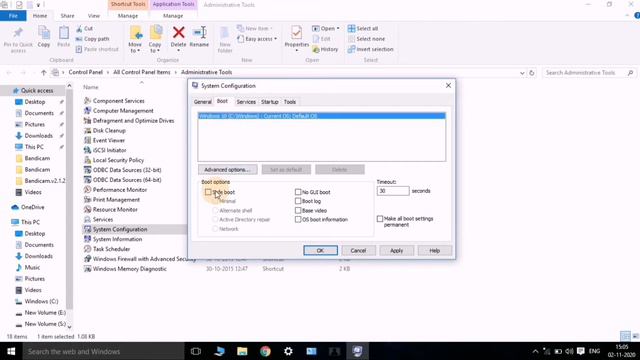Viewport: 640px width, 360px height.
Task: Expand the show hidden tray icons chevron
Action: pyautogui.click(x=535, y=351)
